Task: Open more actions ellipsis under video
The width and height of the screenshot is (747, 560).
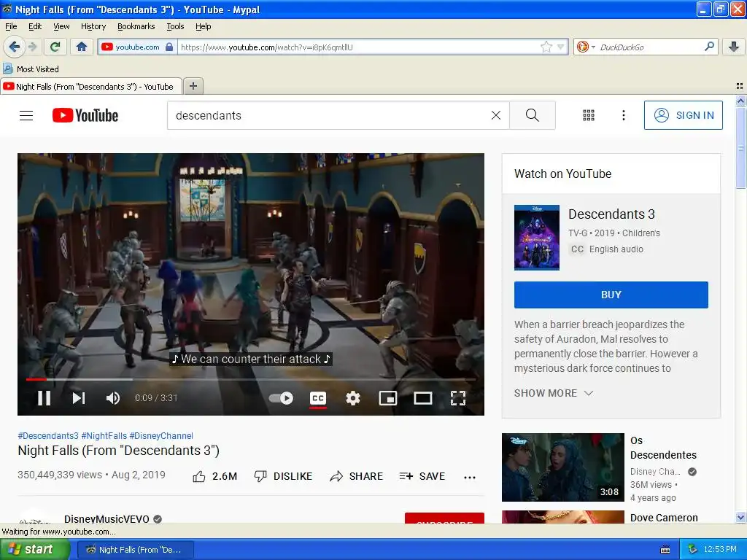Action: coord(470,477)
